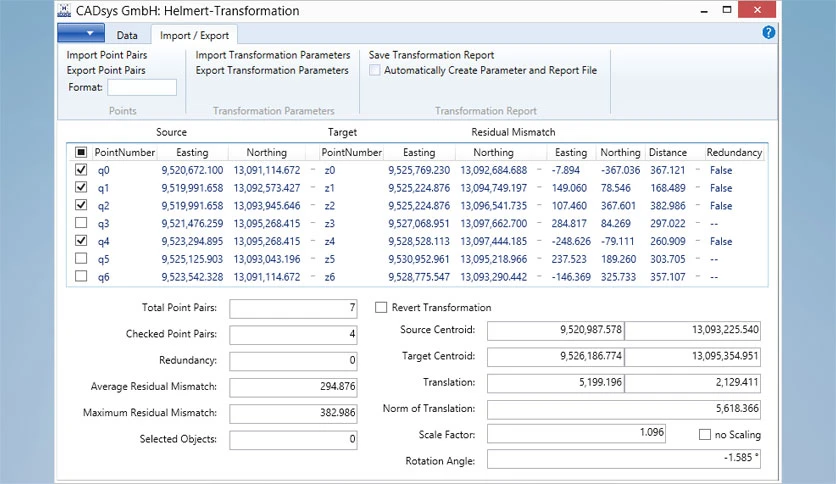The image size is (836, 484).
Task: Click the Selected Objects field
Action: (293, 439)
